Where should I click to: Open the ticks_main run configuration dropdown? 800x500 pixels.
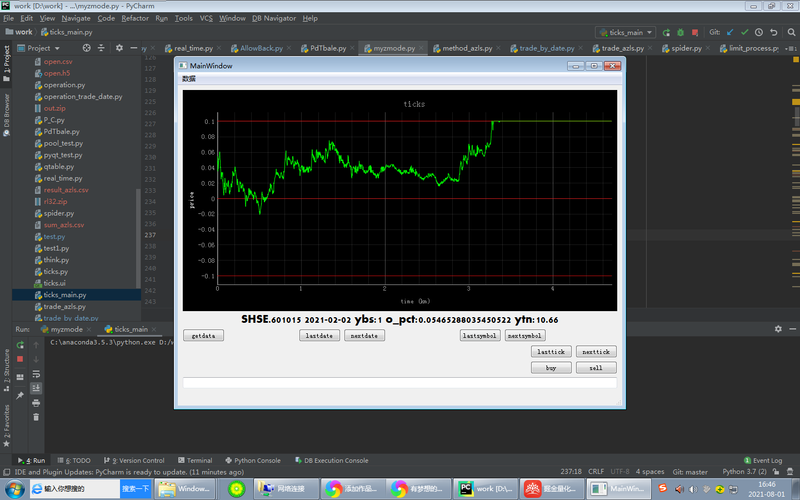626,32
